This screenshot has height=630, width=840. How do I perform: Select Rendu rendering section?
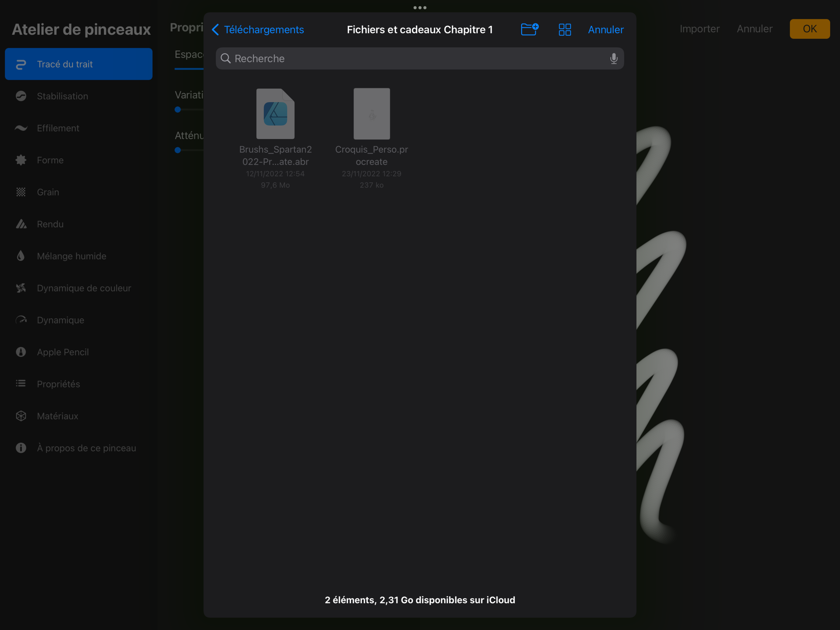pyautogui.click(x=50, y=224)
